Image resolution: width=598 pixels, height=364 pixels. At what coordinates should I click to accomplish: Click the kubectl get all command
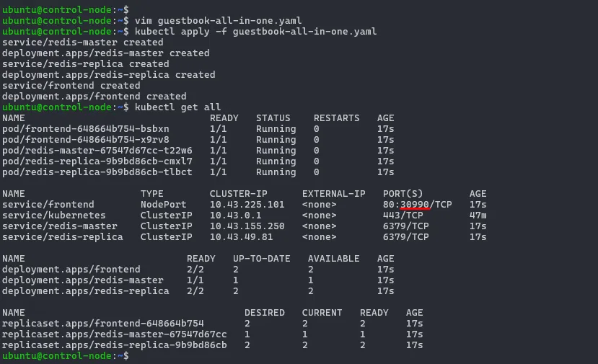tap(177, 107)
